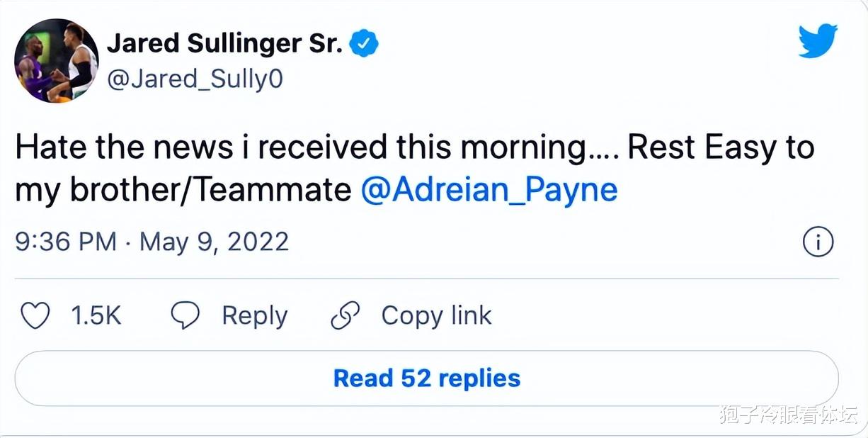Click Read 52 replies button
This screenshot has width=868, height=438.
pyautogui.click(x=427, y=378)
